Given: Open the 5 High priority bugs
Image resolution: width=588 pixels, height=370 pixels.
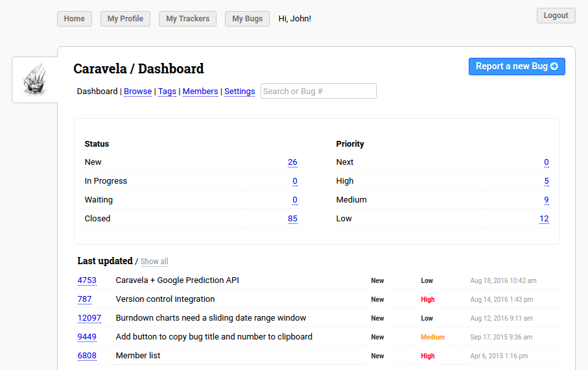Looking at the screenshot, I should [547, 181].
